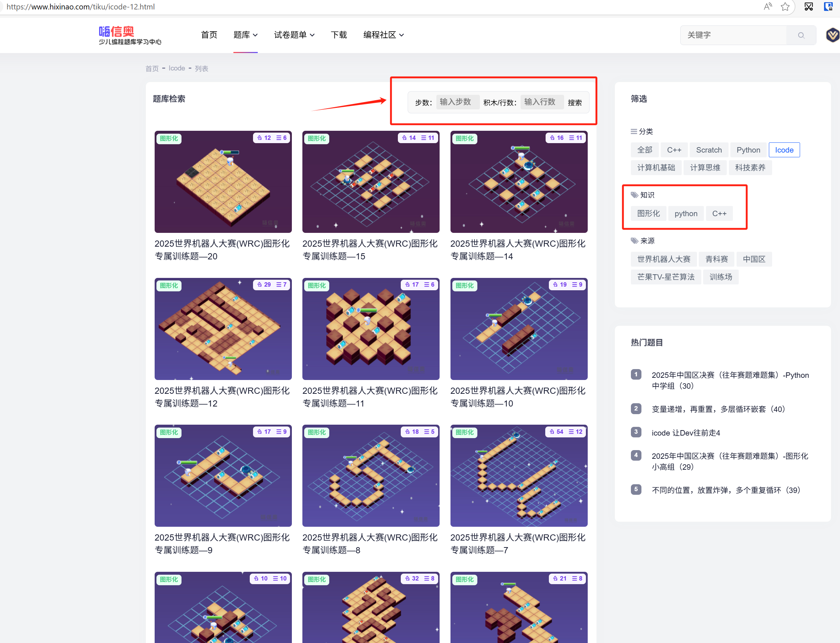This screenshot has height=643, width=840.
Task: Click the blue extension icon after the scissors icon
Action: (x=828, y=7)
